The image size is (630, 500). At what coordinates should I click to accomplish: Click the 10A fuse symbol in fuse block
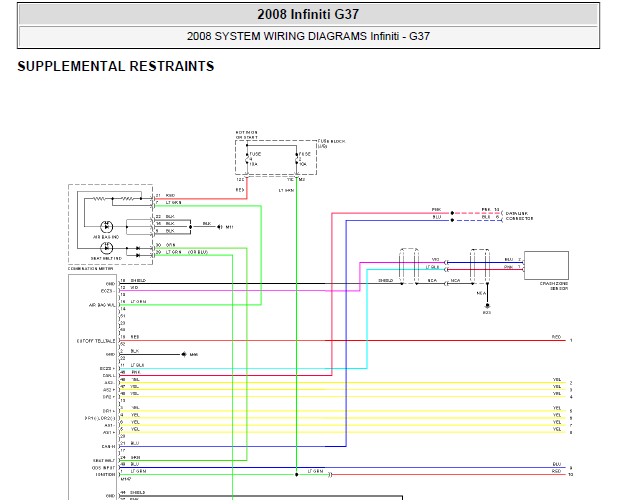tap(297, 159)
